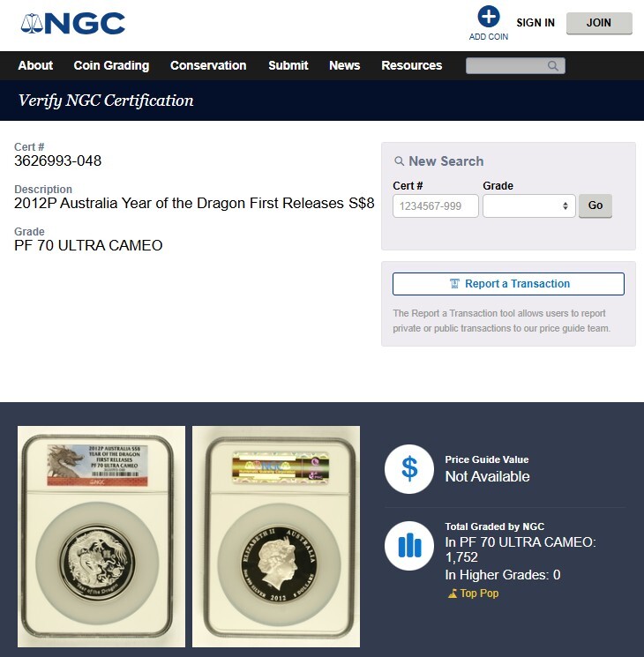Select the Conservation nav item
Viewport: 644px width, 657px height.
[208, 65]
